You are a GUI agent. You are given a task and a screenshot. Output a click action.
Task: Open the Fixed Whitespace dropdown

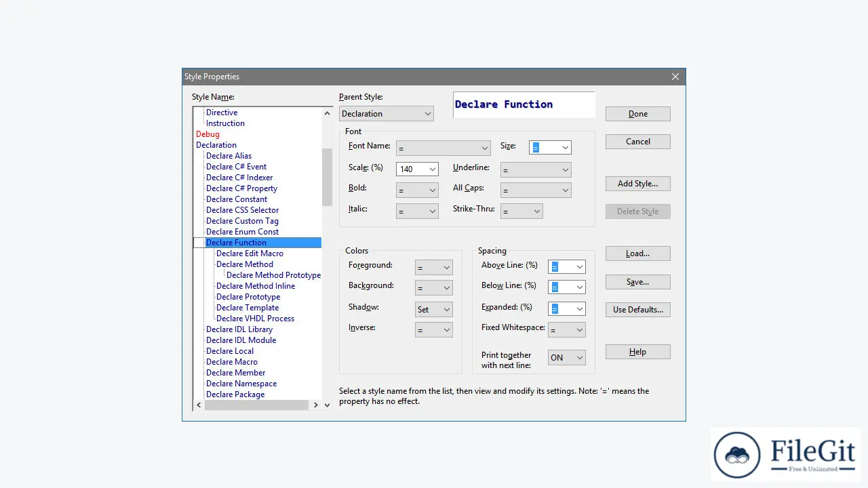566,330
